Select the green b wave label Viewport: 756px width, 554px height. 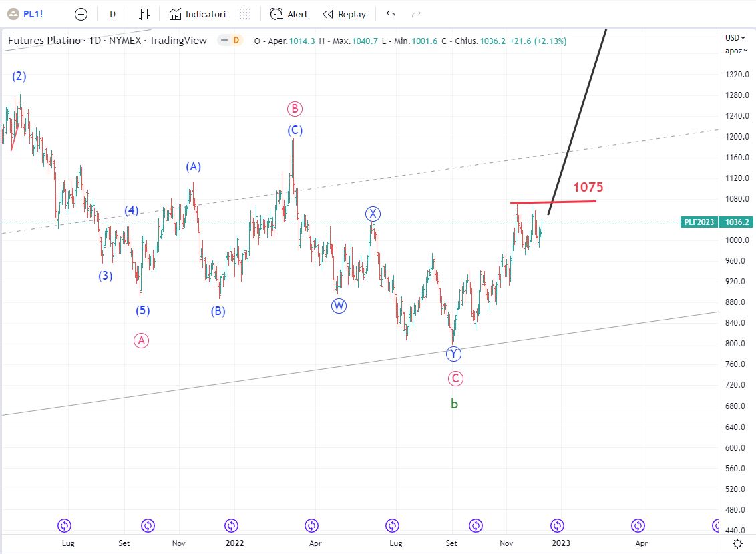(454, 404)
